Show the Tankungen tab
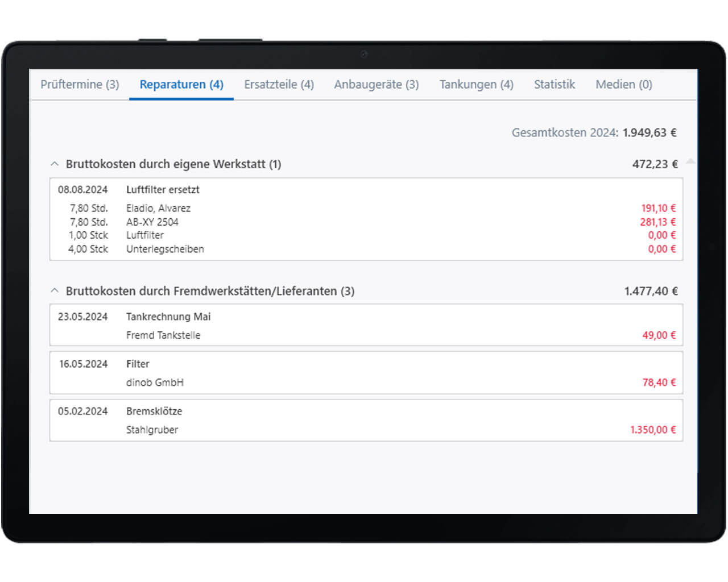Screen dimensions: 728x582 (476, 85)
